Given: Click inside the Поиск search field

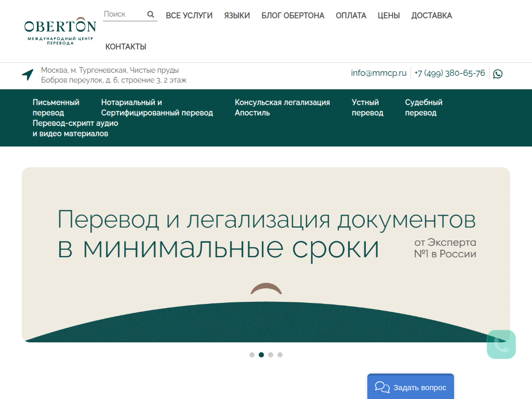Looking at the screenshot, I should point(122,14).
